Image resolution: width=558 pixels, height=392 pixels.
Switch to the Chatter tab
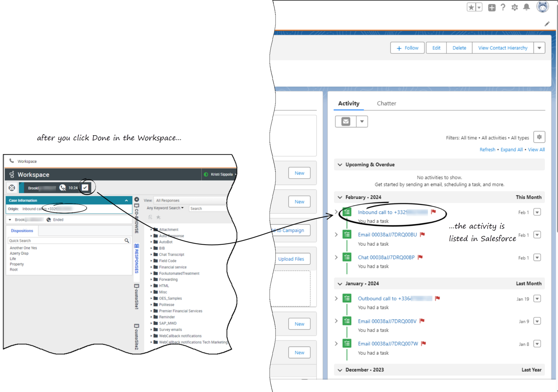pos(386,103)
